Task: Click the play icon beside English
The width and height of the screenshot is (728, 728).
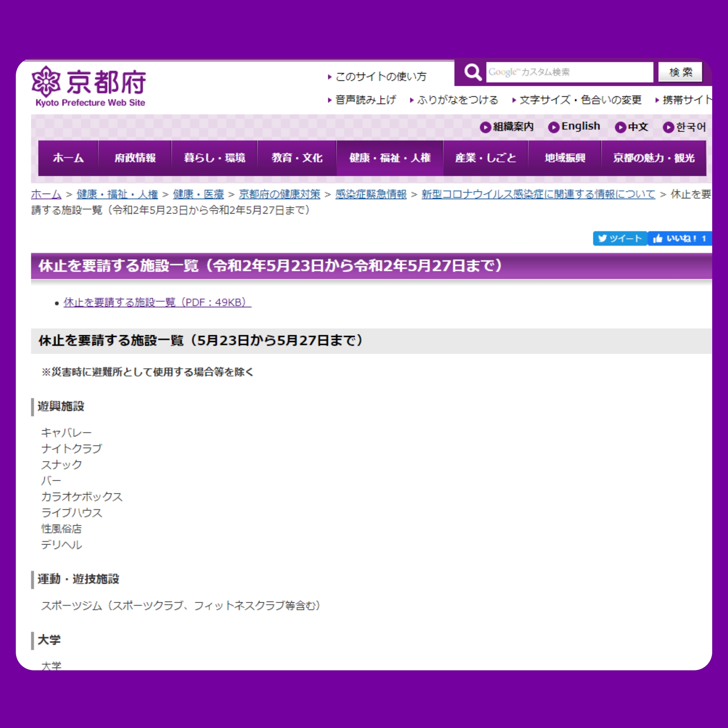Action: click(553, 127)
